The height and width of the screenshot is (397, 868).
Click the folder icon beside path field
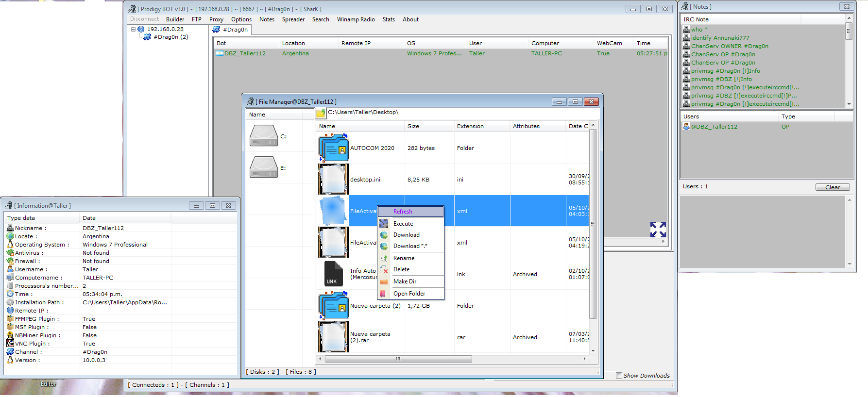point(321,113)
